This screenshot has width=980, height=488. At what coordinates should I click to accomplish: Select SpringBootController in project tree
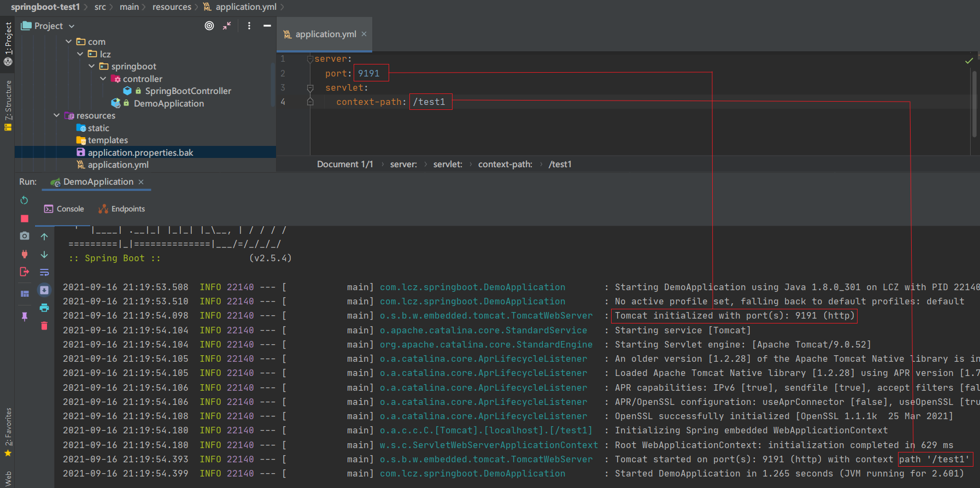click(188, 91)
